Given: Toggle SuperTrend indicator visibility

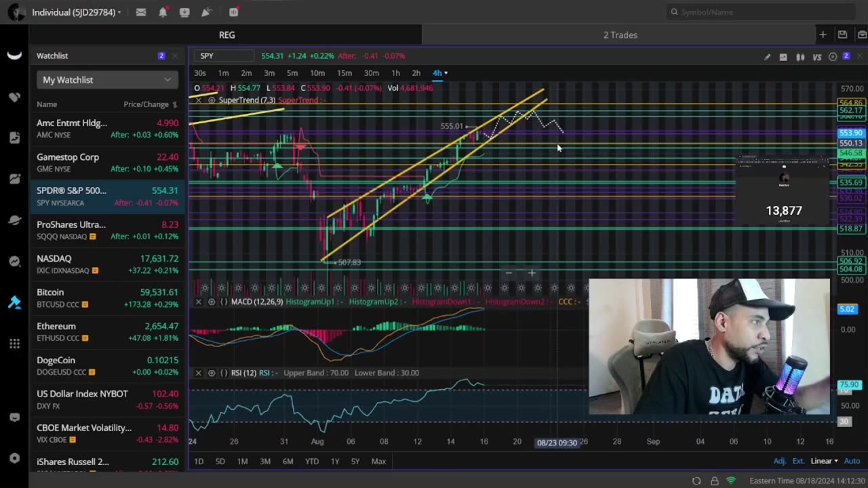Looking at the screenshot, I should click(212, 100).
